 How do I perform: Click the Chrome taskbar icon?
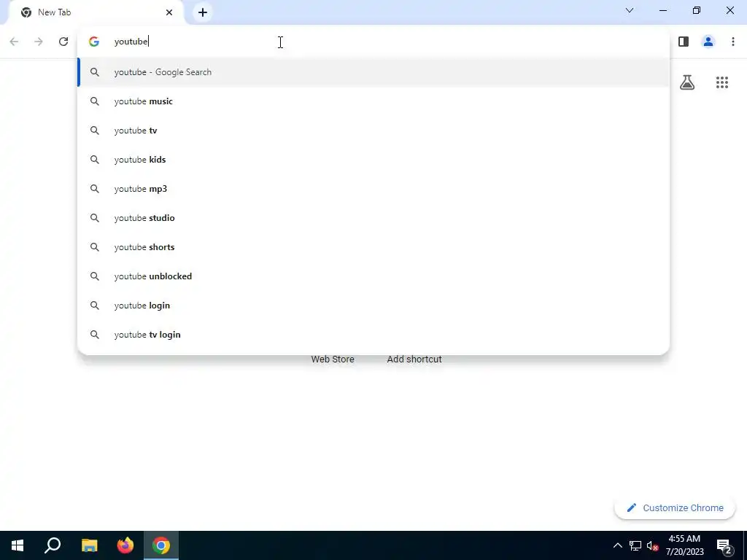click(x=161, y=545)
